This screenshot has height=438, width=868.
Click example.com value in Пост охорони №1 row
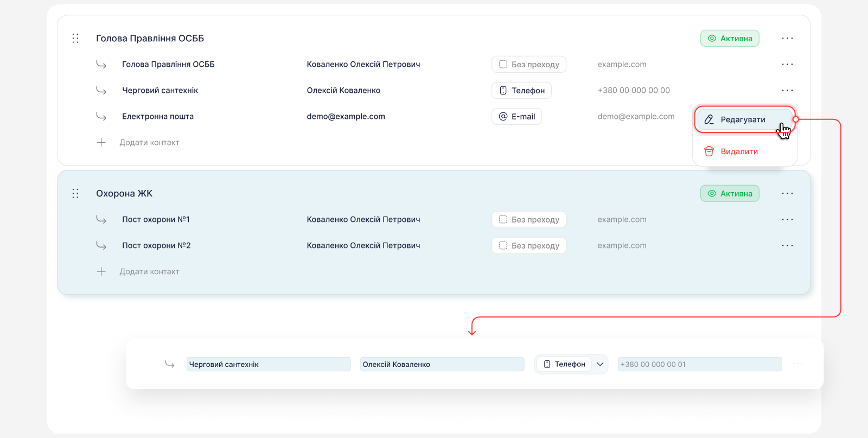pyautogui.click(x=622, y=219)
